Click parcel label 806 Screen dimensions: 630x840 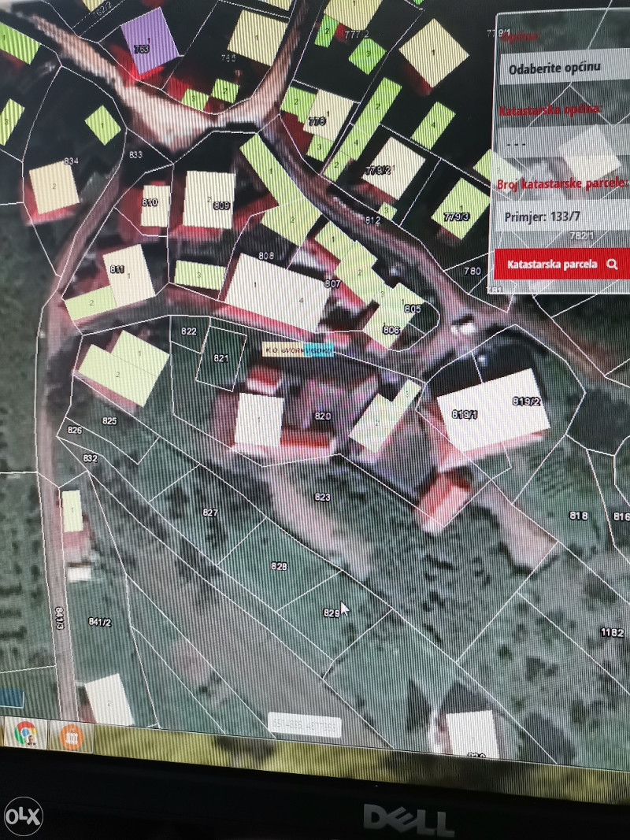tap(391, 329)
